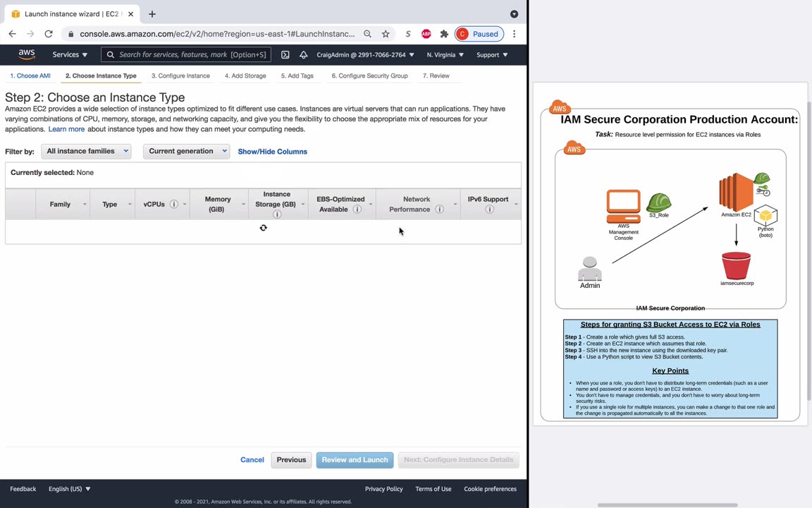Open Terms of Use in footer
Image resolution: width=812 pixels, height=508 pixels.
click(x=433, y=489)
